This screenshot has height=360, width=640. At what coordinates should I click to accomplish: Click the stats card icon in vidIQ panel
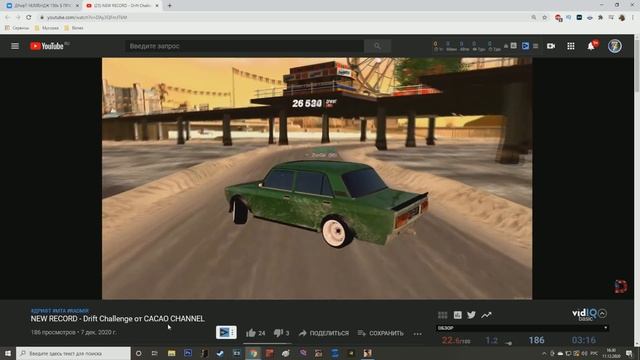[x=458, y=315]
